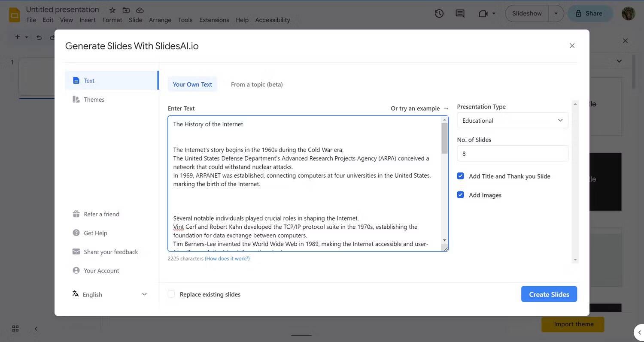Screen dimensions: 644x342
Task: Star the Untitled presentation
Action: pos(112,10)
